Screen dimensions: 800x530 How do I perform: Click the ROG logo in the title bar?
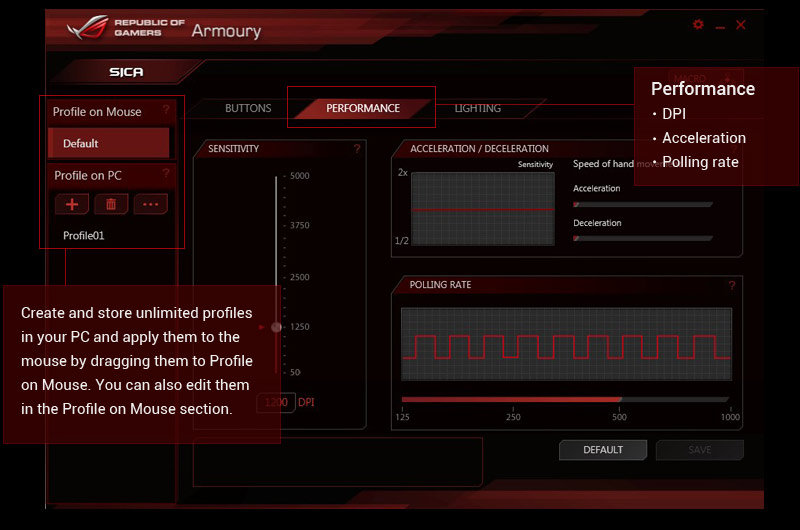point(88,27)
